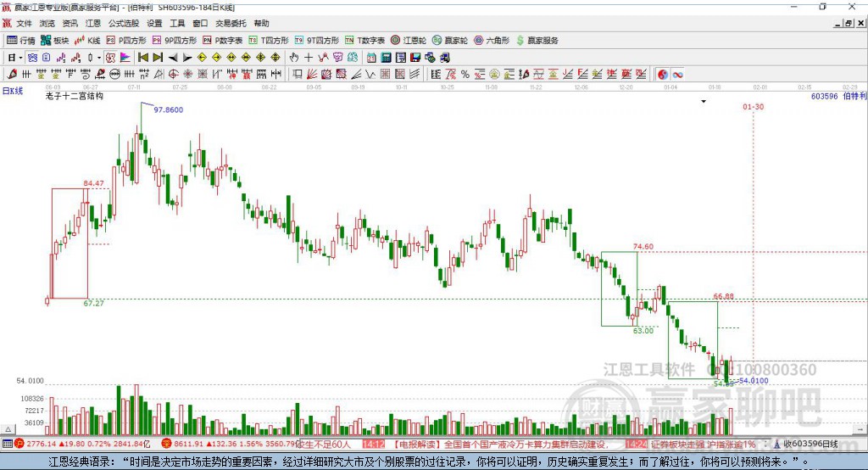Open the 赢家轮 wheel tool

pyautogui.click(x=450, y=41)
